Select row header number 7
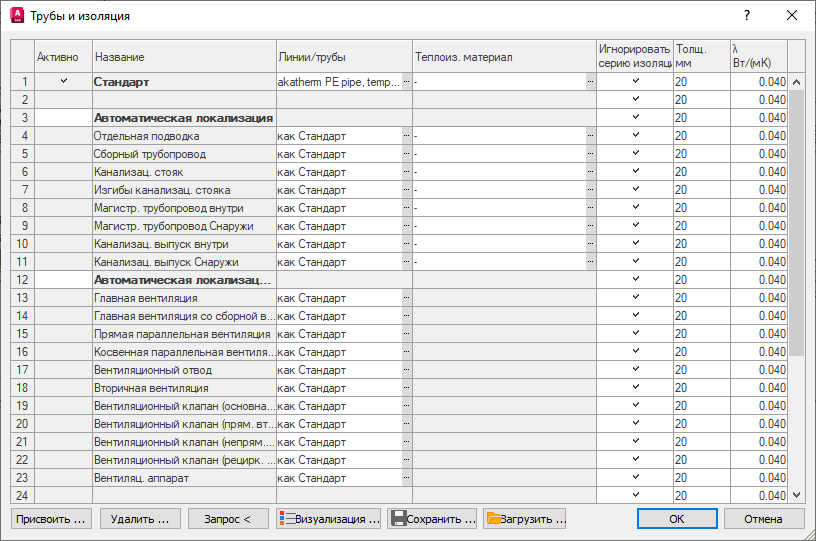816x541 pixels. point(22,190)
